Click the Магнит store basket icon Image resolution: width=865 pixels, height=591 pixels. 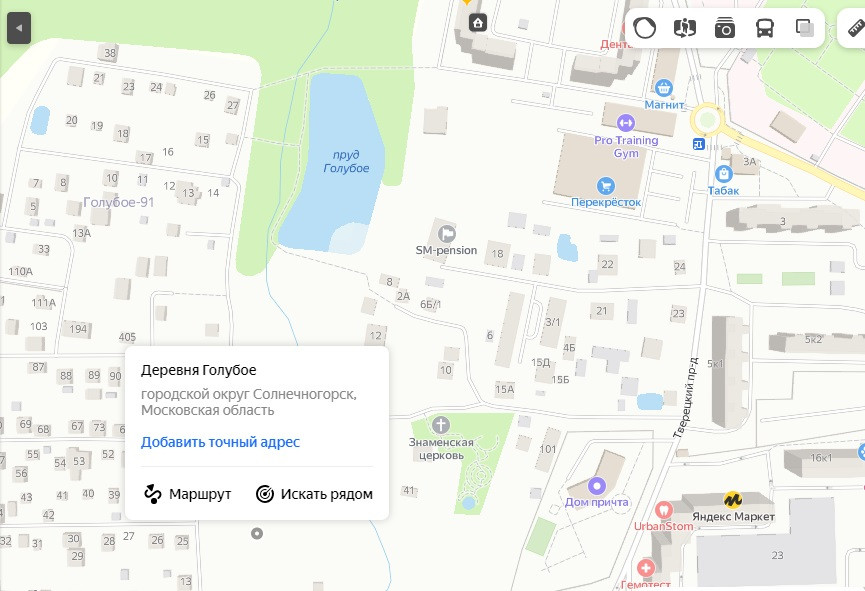[x=664, y=87]
